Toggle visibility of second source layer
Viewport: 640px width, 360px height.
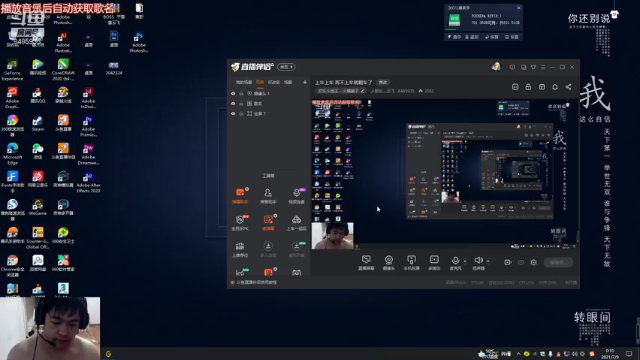tap(233, 104)
